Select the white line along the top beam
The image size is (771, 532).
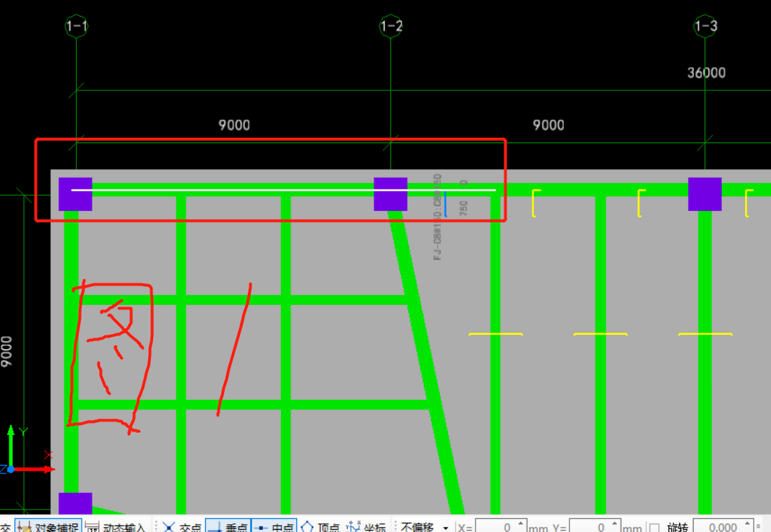pos(283,190)
